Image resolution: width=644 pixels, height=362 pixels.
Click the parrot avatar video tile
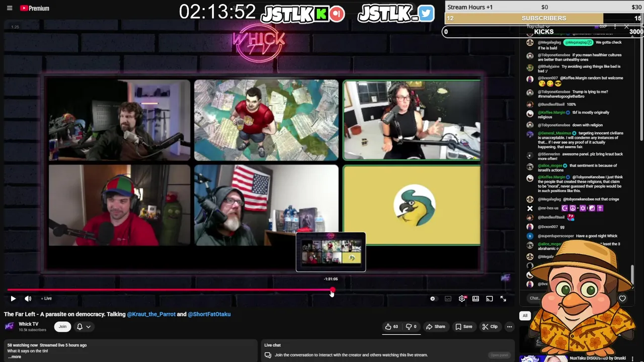coord(412,206)
